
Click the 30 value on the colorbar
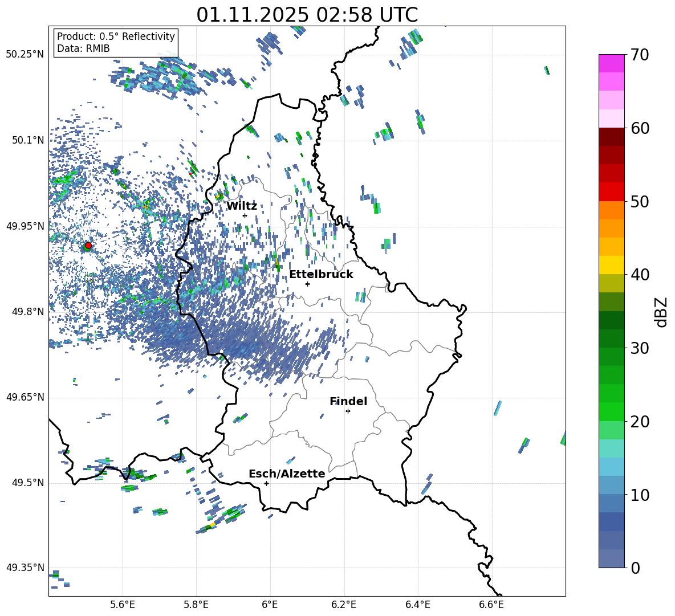pyautogui.click(x=640, y=348)
